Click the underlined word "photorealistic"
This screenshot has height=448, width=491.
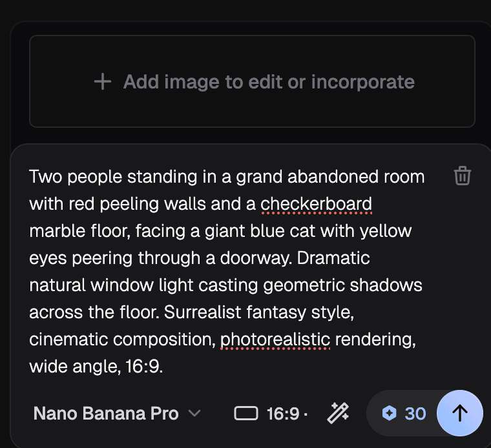[275, 340]
